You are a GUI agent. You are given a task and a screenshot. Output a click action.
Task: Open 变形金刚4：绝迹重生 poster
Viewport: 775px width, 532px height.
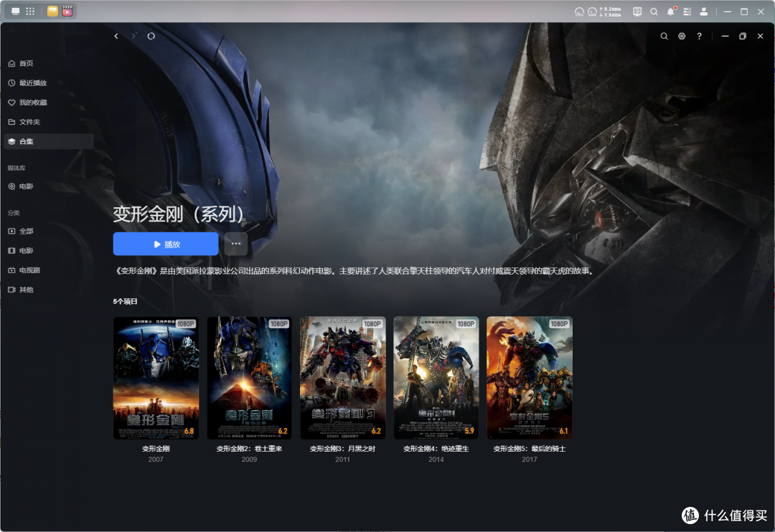pos(436,378)
